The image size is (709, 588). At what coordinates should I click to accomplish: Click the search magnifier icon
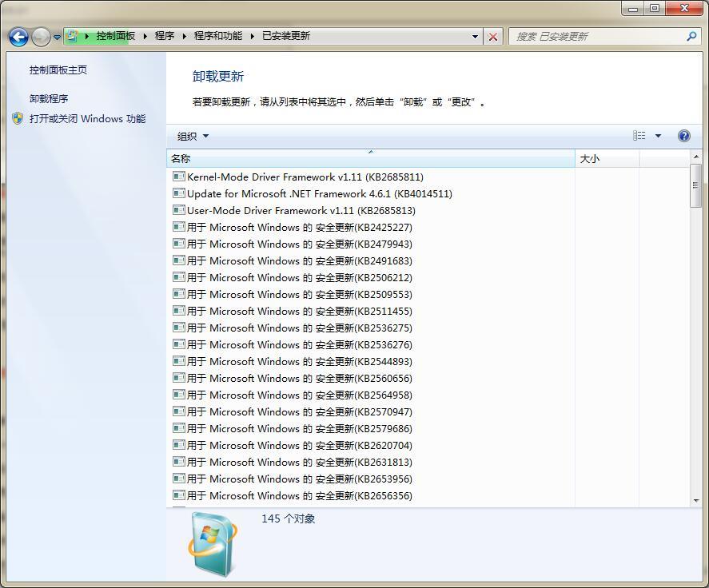691,36
